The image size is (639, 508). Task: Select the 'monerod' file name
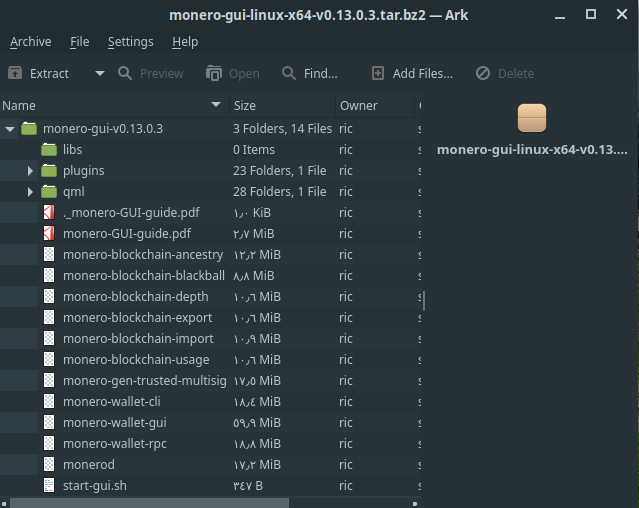(89, 464)
